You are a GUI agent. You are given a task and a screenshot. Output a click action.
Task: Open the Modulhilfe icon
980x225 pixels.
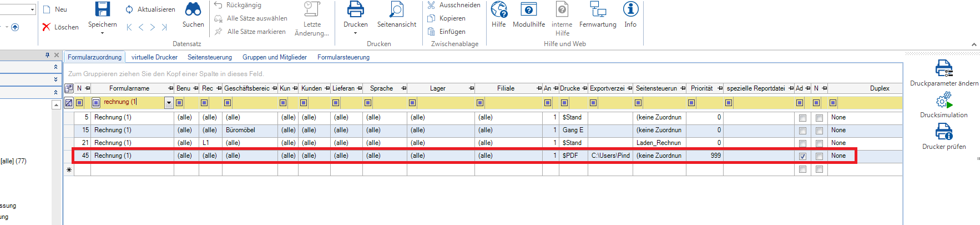coord(528,9)
